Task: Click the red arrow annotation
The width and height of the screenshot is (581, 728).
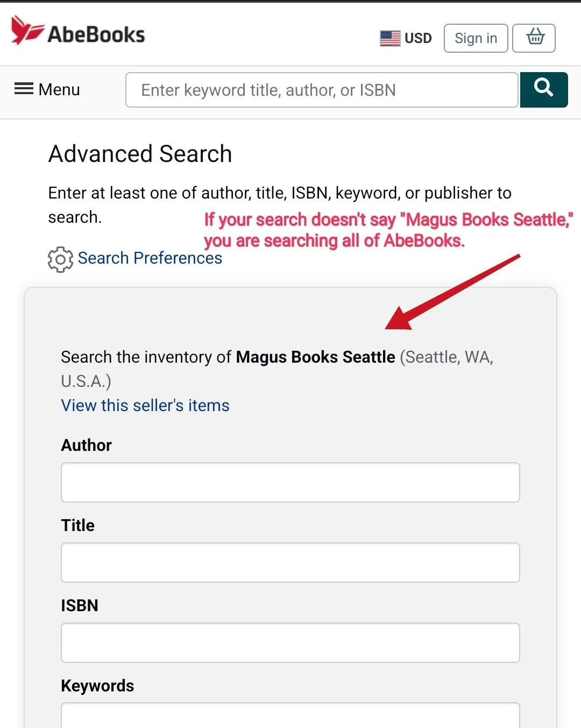Action: tap(452, 292)
